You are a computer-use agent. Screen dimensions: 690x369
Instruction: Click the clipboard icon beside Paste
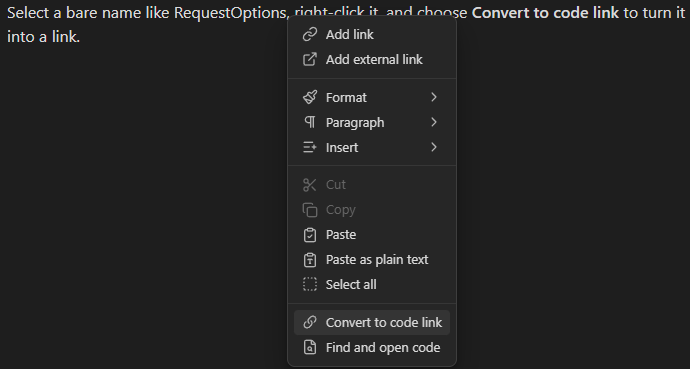[310, 235]
